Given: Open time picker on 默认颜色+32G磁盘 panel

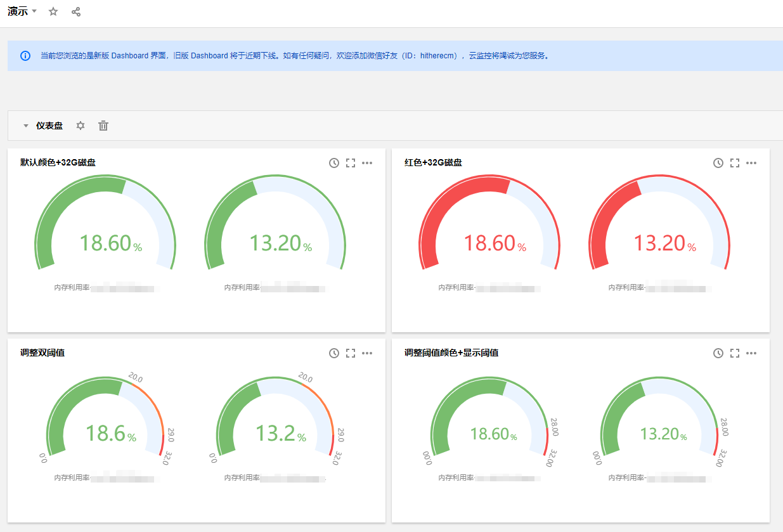Looking at the screenshot, I should pos(334,163).
